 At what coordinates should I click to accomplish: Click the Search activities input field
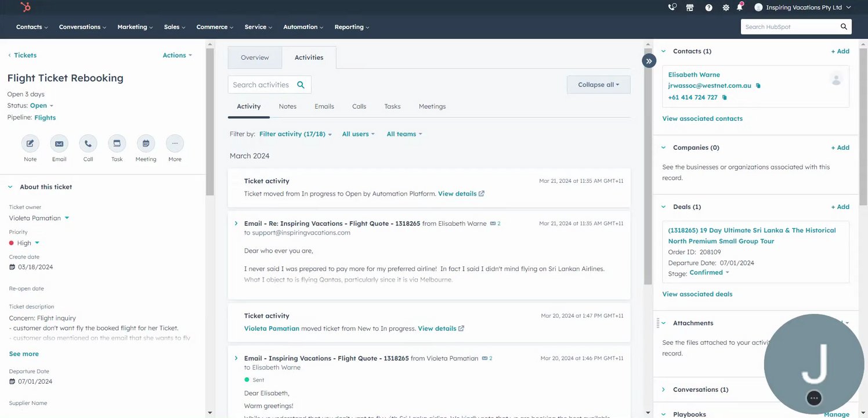pos(261,85)
